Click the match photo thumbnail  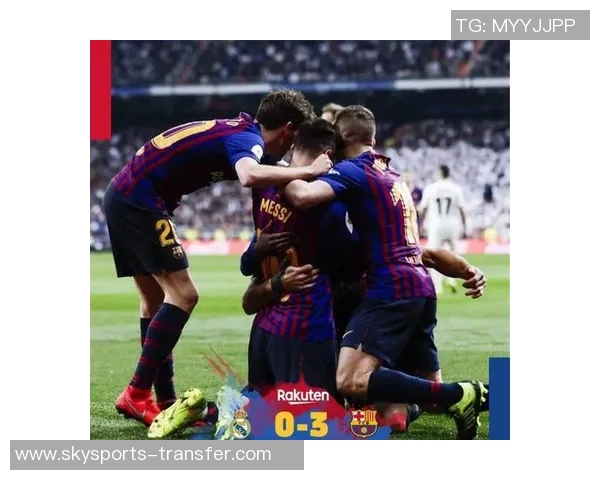point(300,240)
